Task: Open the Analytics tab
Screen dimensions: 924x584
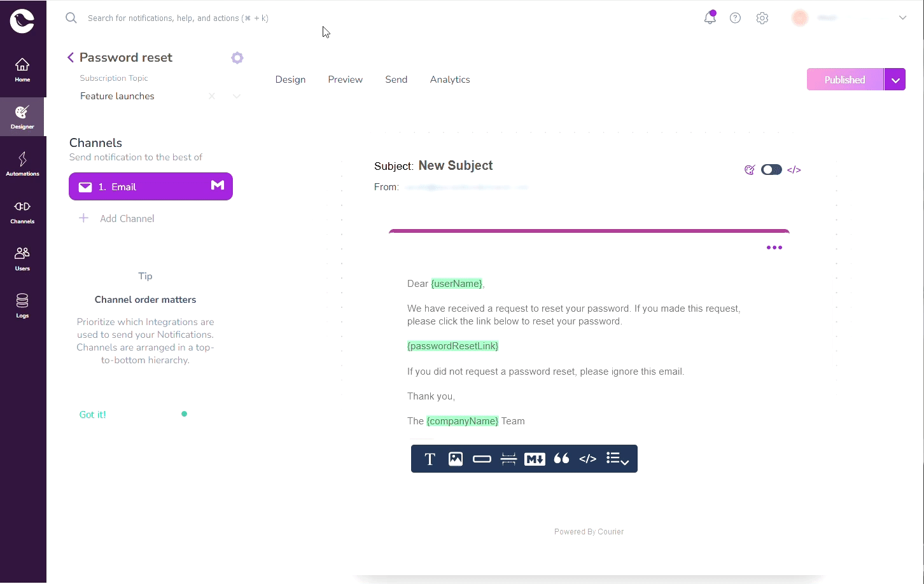Action: (x=450, y=79)
